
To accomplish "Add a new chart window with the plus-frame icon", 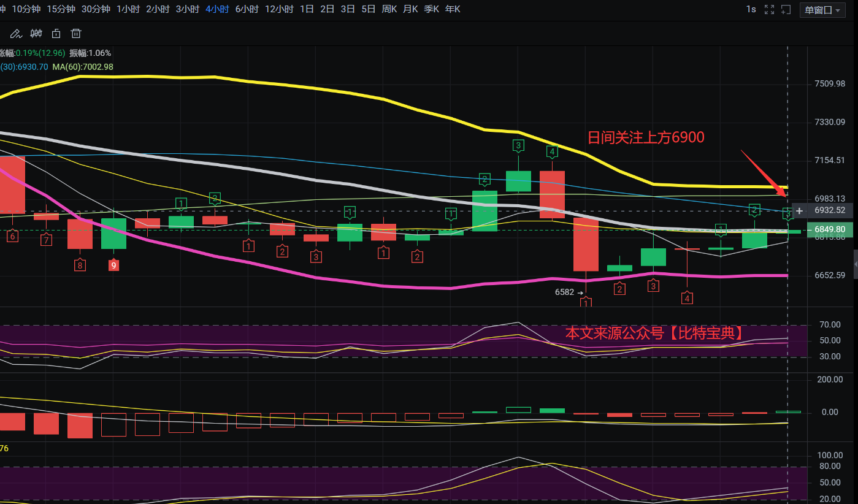I will point(786,10).
